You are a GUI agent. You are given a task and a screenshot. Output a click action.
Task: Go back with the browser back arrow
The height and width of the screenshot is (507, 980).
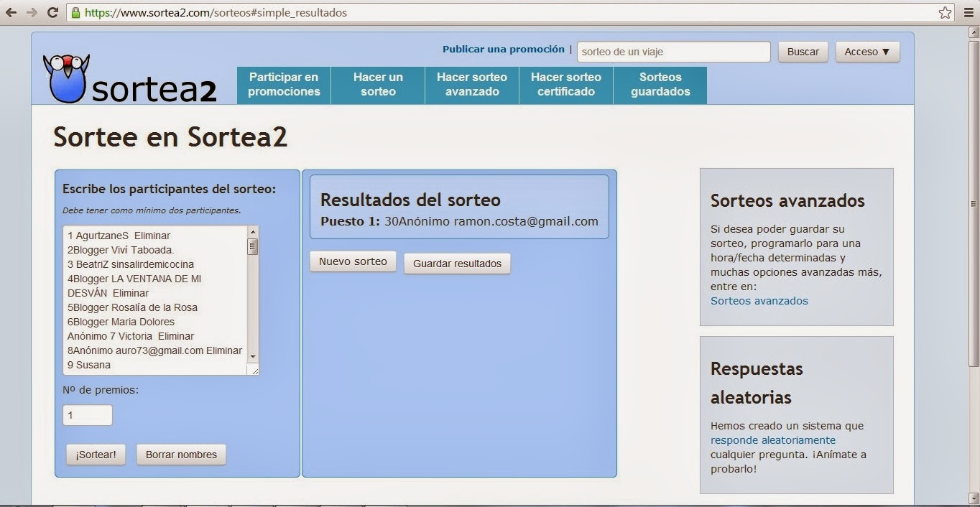pyautogui.click(x=11, y=12)
